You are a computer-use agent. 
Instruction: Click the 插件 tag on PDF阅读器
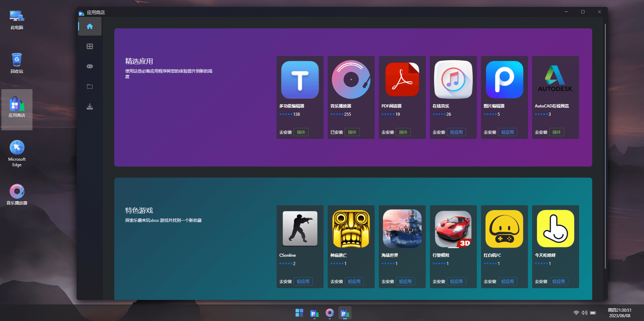(x=403, y=132)
